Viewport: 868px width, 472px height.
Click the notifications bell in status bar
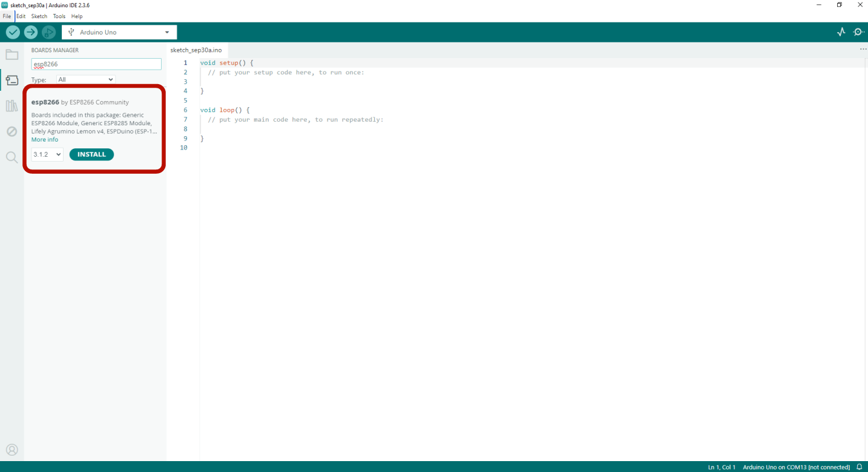click(x=859, y=467)
